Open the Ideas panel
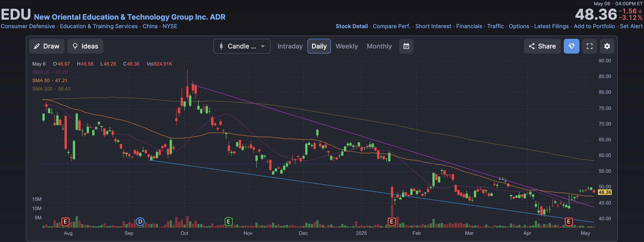 point(85,46)
